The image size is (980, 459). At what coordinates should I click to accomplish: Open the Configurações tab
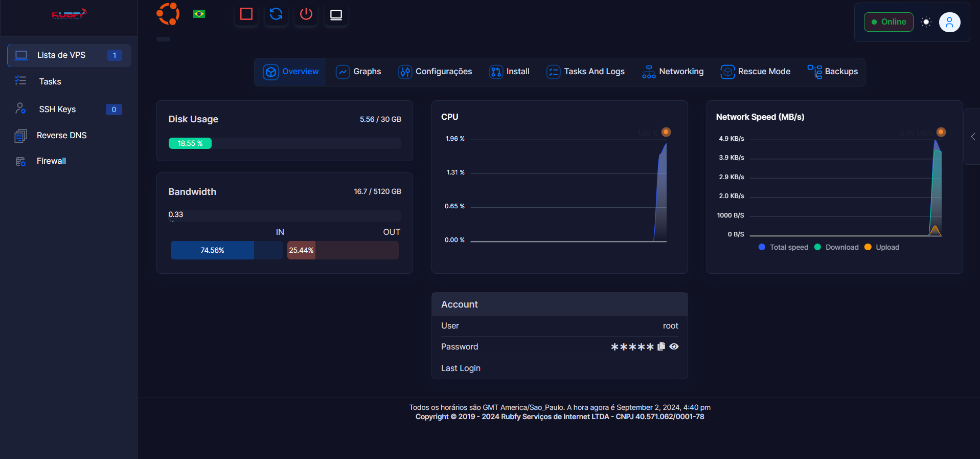point(435,72)
